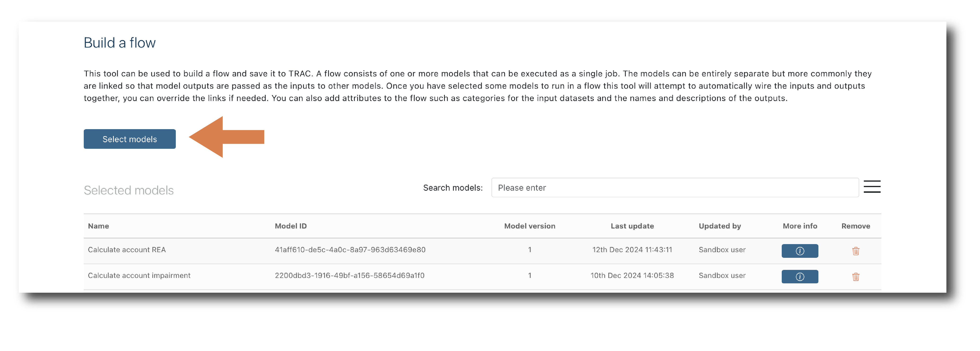The image size is (980, 351).
Task: Open the hamburger menu beside the search box
Action: point(872,187)
